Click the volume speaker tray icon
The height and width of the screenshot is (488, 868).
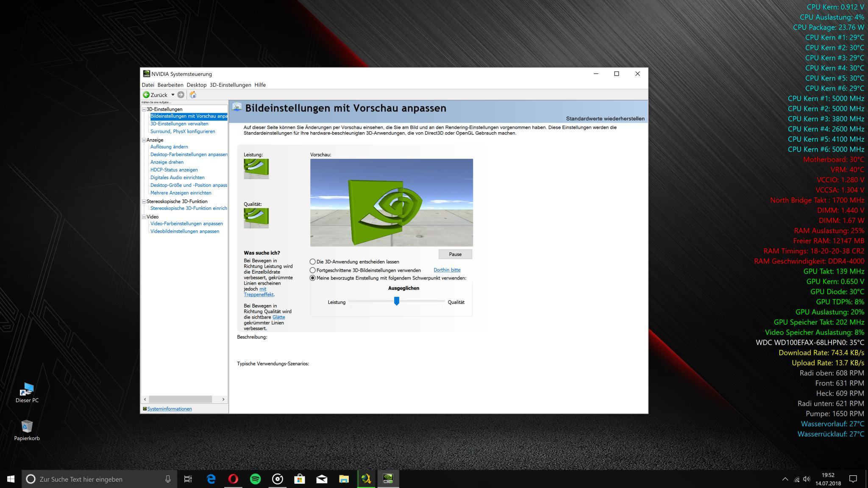point(807,479)
